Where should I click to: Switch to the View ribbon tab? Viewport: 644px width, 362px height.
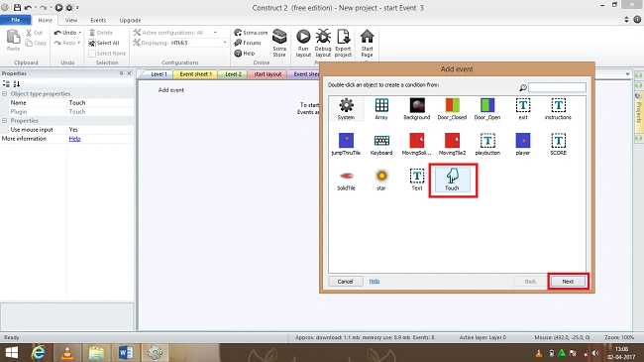71,20
